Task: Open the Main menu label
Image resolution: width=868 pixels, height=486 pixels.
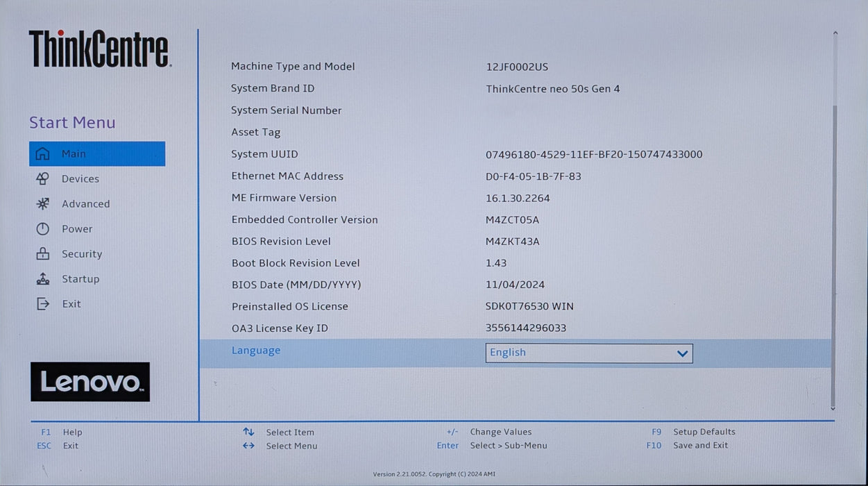Action: (74, 154)
